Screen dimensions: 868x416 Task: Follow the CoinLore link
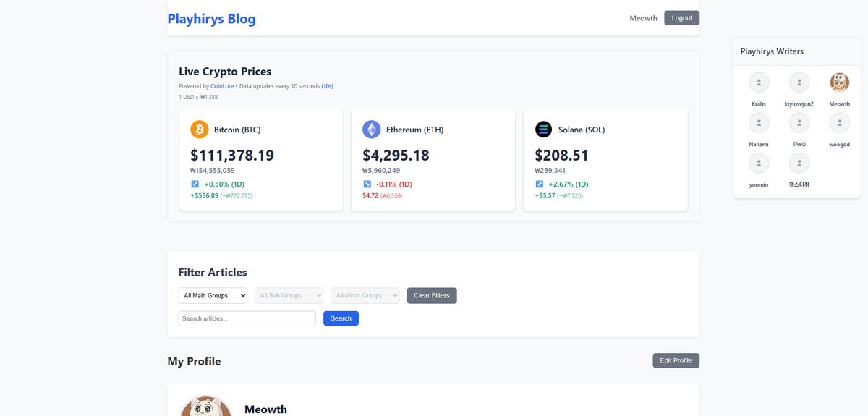(223, 86)
